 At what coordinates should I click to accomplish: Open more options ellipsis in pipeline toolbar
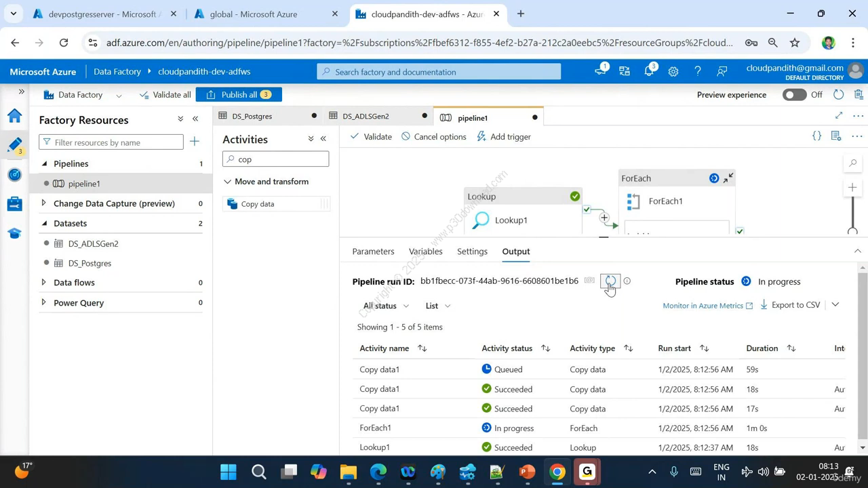[x=857, y=136]
